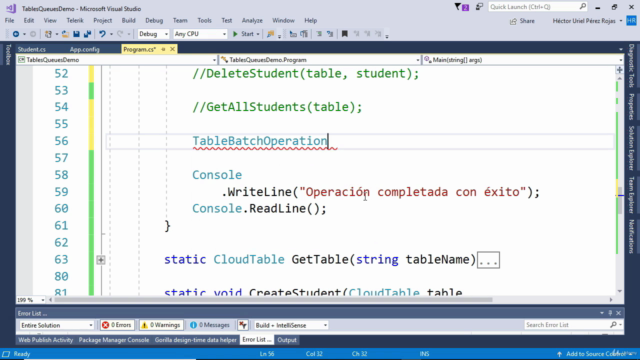Open the Telerik menu

[x=75, y=20]
